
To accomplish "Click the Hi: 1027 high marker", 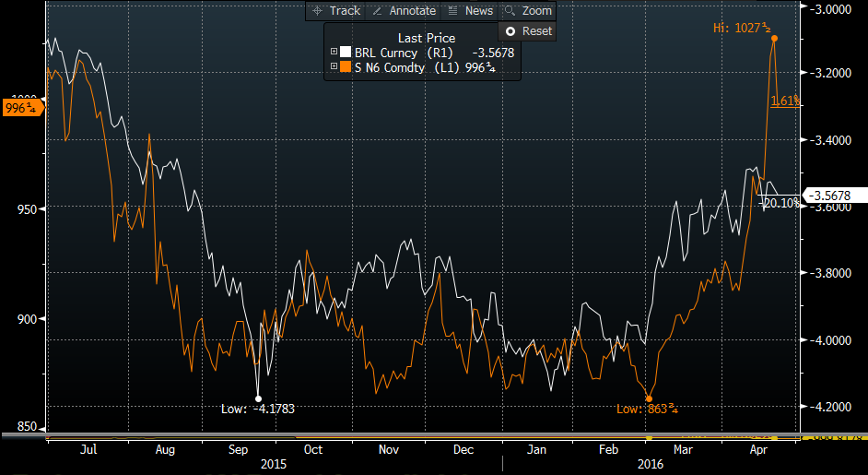I will [774, 38].
